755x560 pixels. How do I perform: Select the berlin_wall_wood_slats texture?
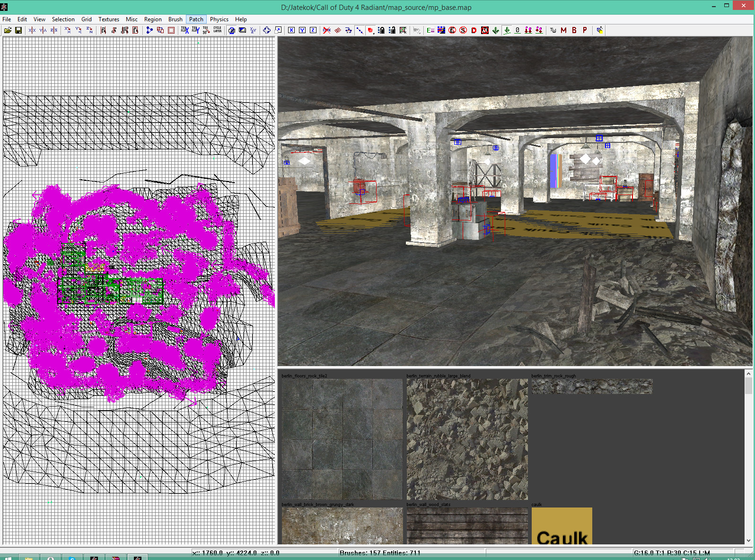(x=467, y=525)
